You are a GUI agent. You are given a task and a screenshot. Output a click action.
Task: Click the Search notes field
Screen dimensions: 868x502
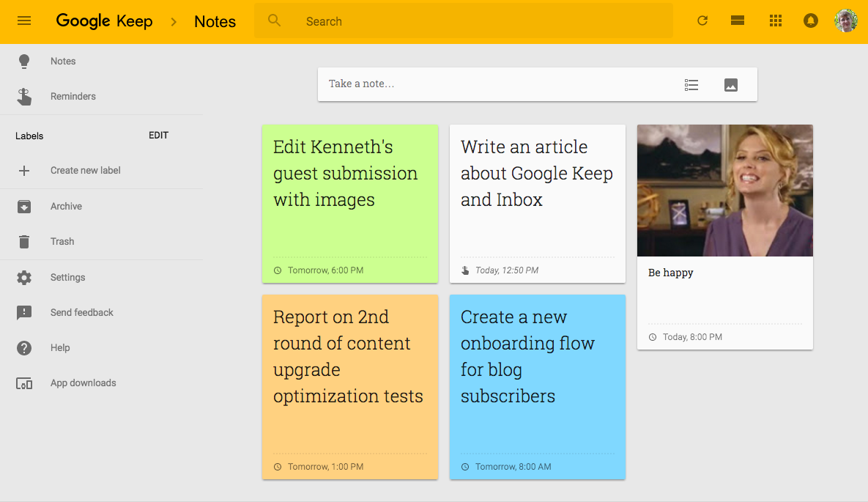[469, 21]
